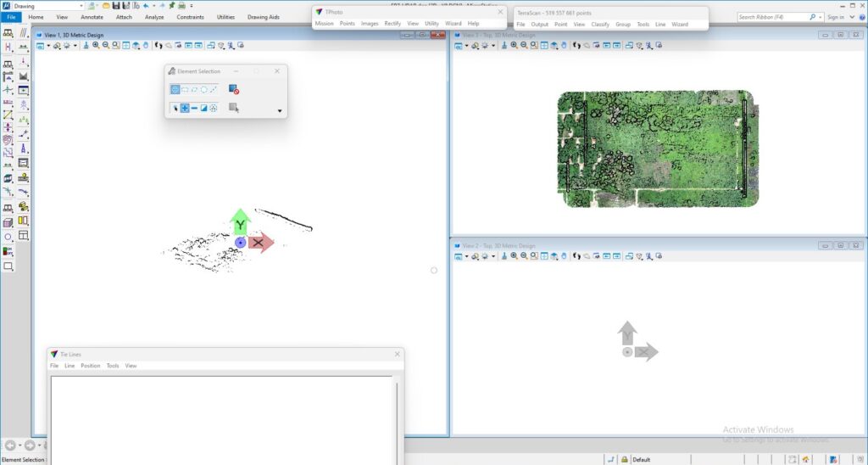Click View Next in View 1 toolbar
The height and width of the screenshot is (465, 868).
pyautogui.click(x=198, y=46)
